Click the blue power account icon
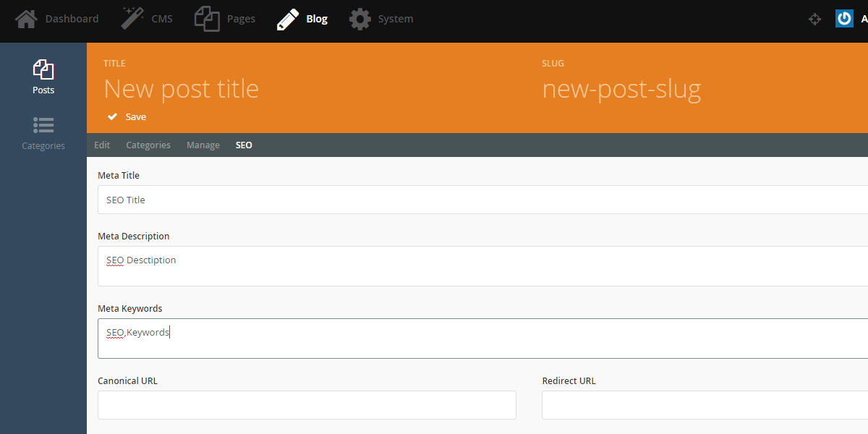 click(x=843, y=19)
